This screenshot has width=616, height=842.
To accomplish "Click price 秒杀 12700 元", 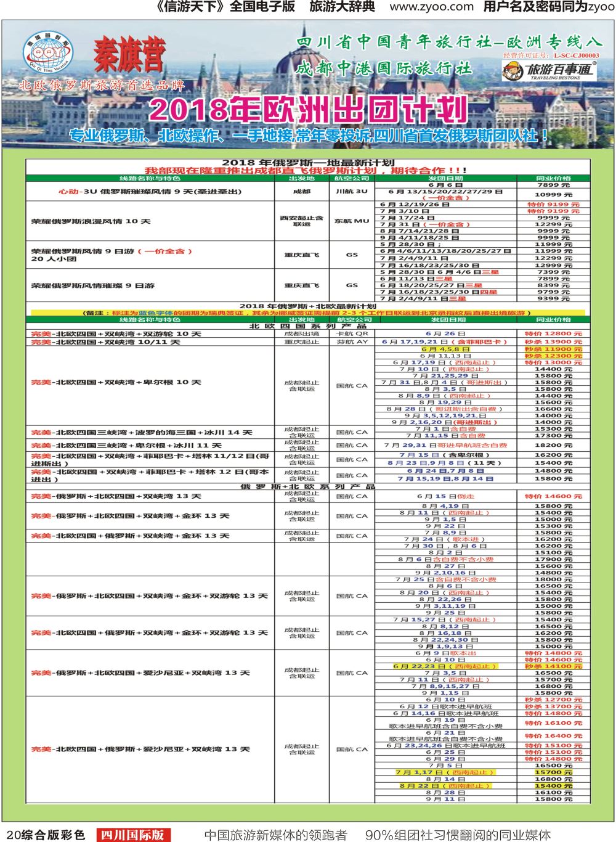I will [553, 700].
